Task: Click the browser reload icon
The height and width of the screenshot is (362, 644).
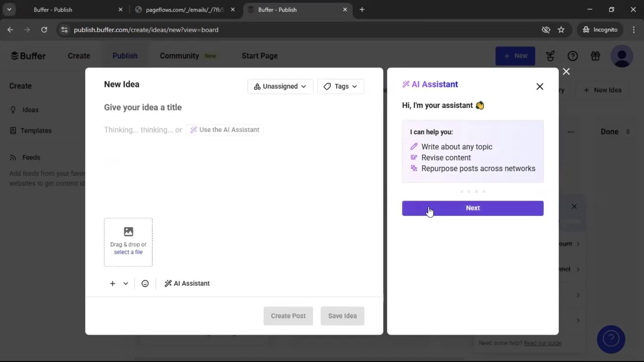Action: pos(44,29)
